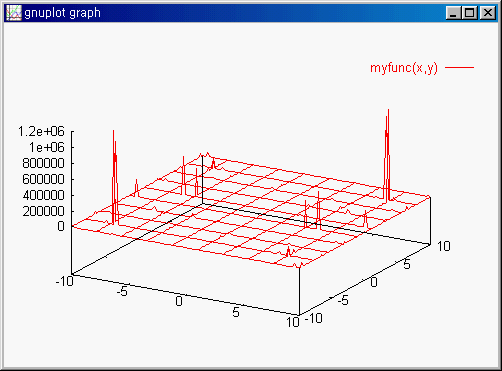The width and height of the screenshot is (502, 371).
Task: Click the 1e+06 z-axis tick label
Action: click(47, 147)
